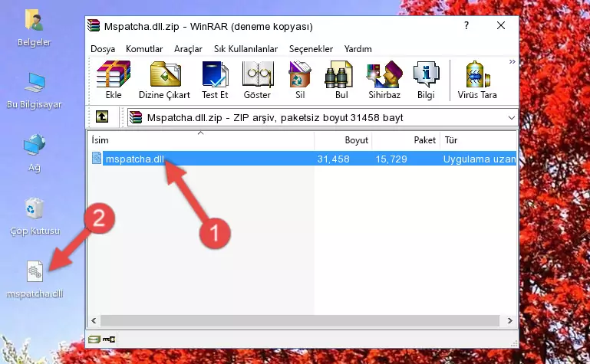Click the Uygulama uzan type cell

click(480, 159)
